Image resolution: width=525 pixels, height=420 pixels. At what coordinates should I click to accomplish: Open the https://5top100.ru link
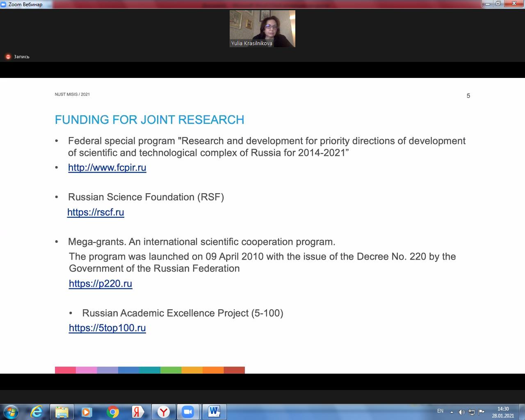coord(107,328)
